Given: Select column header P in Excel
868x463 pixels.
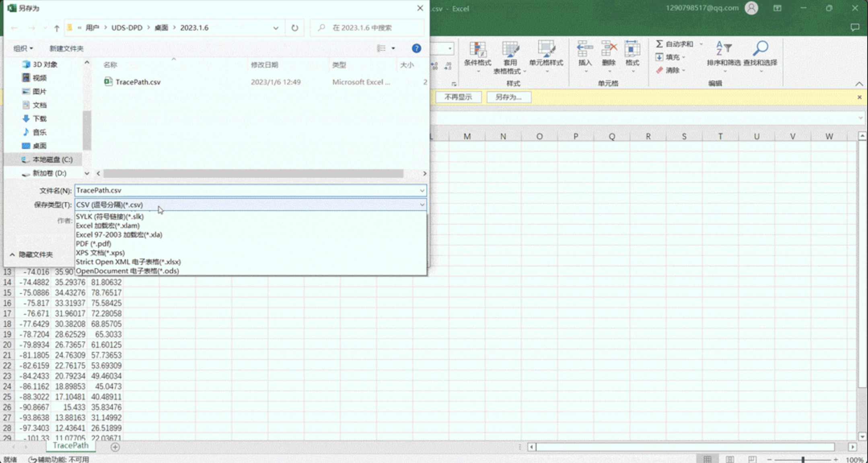Looking at the screenshot, I should pyautogui.click(x=576, y=136).
